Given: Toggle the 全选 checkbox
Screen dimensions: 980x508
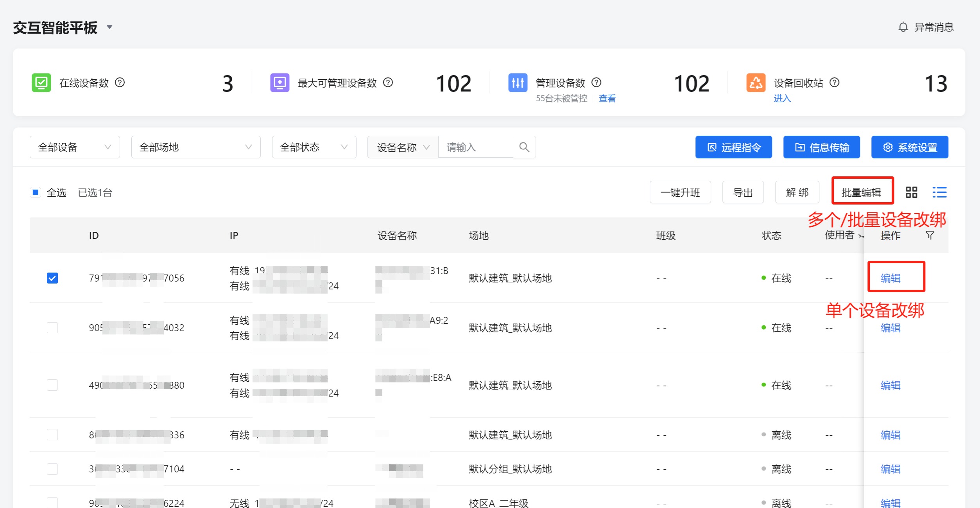Looking at the screenshot, I should click(x=36, y=192).
